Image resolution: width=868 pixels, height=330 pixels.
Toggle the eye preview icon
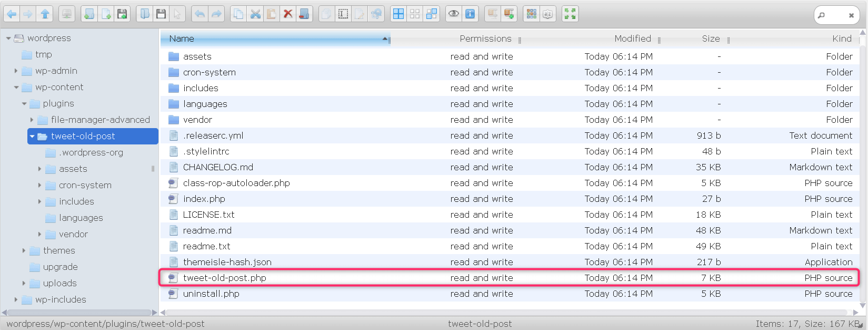click(x=453, y=14)
